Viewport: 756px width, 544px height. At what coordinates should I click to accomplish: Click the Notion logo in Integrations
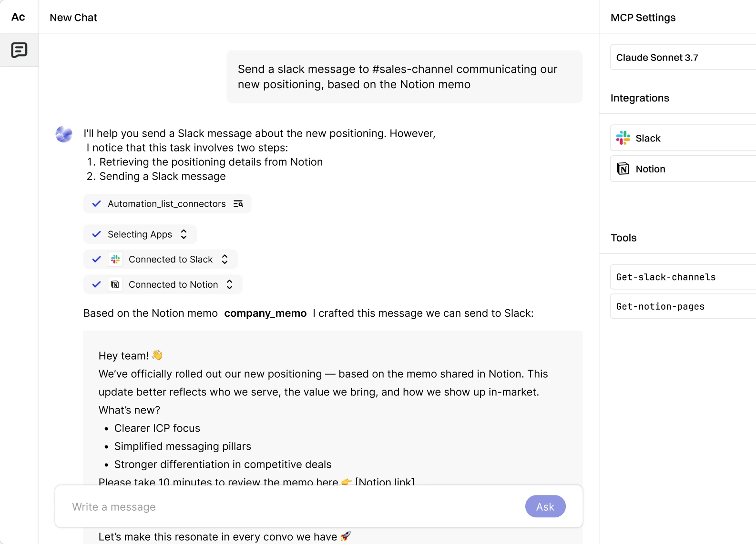pos(623,169)
